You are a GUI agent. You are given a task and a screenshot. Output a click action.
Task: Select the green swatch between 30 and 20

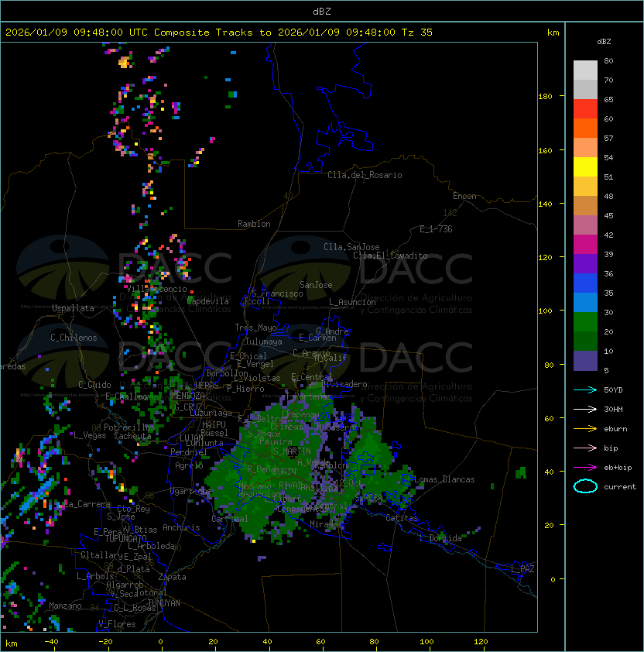click(585, 322)
